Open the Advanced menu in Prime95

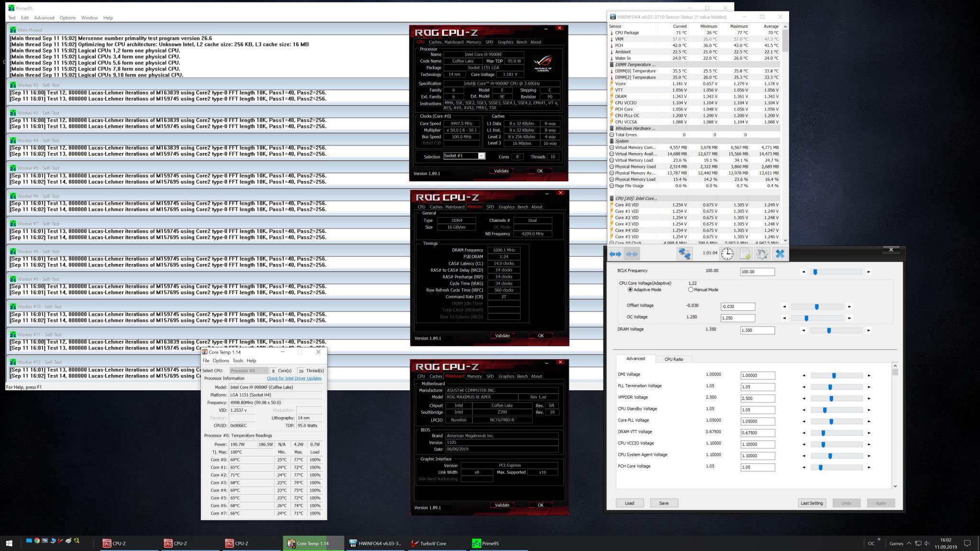pyautogui.click(x=44, y=18)
